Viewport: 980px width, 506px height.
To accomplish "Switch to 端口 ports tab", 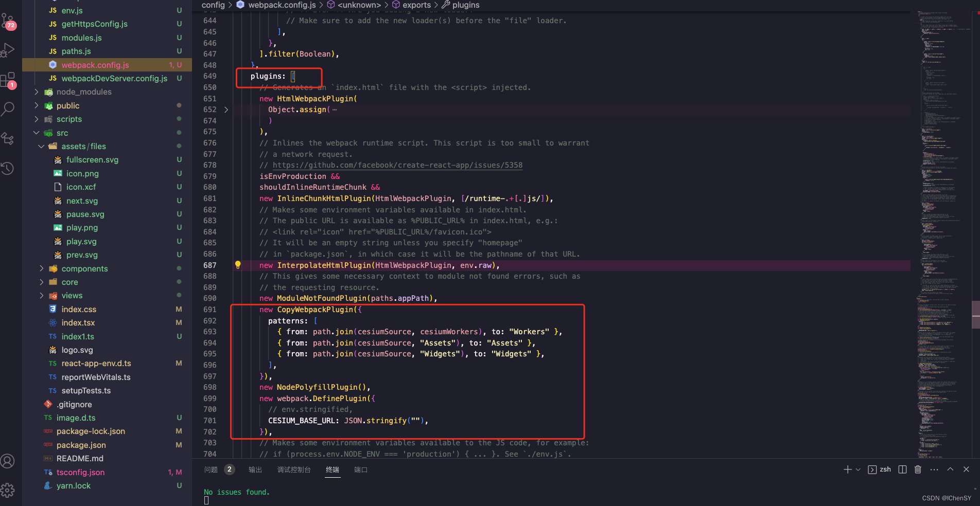I will 361,469.
